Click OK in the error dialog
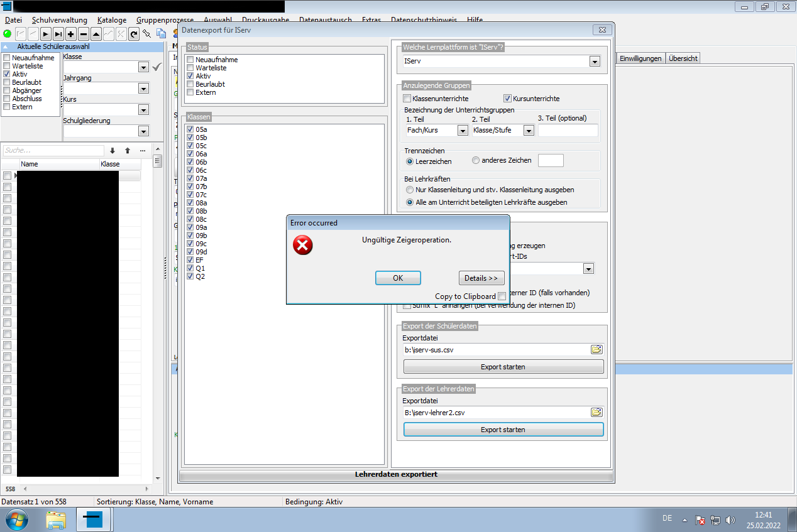This screenshot has height=532, width=797. pyautogui.click(x=398, y=278)
